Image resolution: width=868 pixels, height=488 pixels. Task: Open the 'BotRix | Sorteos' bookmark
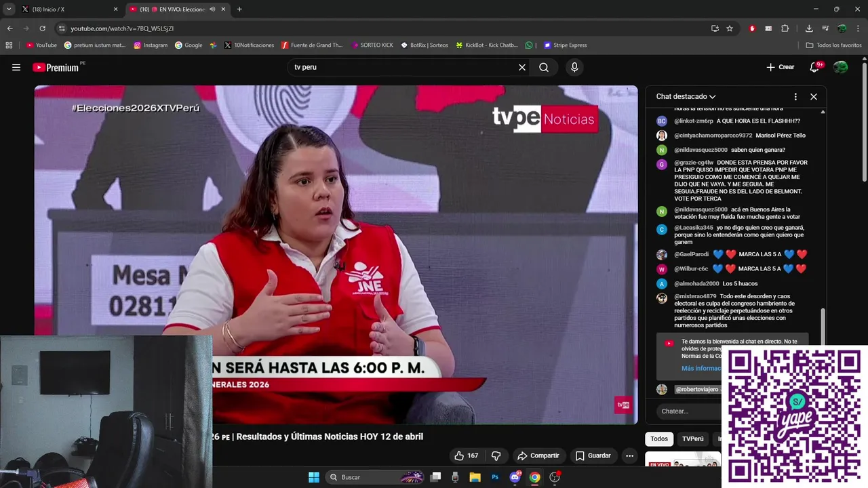coord(425,45)
